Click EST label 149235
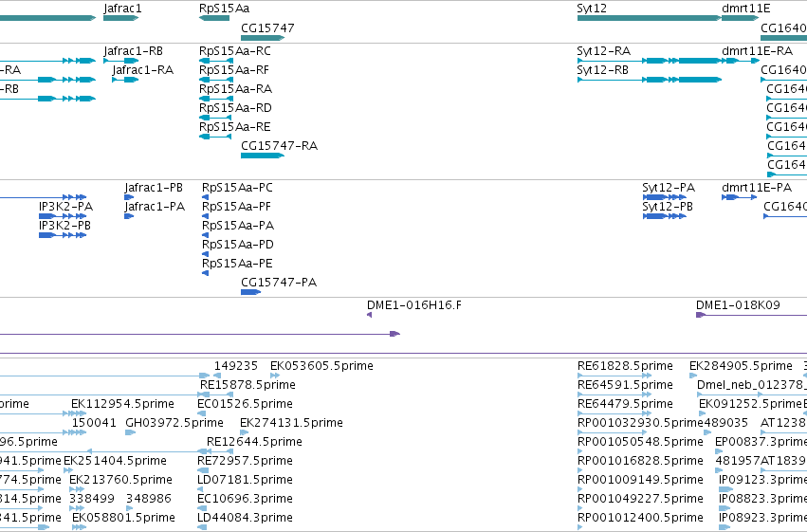Viewport: 807px width, 532px height. [x=236, y=366]
